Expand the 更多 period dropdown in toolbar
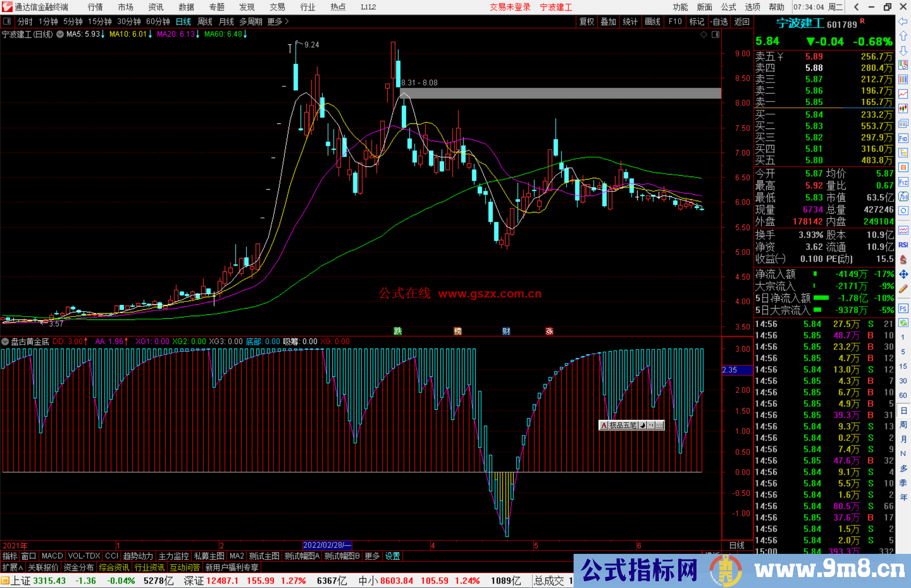The image size is (911, 588). click(275, 21)
